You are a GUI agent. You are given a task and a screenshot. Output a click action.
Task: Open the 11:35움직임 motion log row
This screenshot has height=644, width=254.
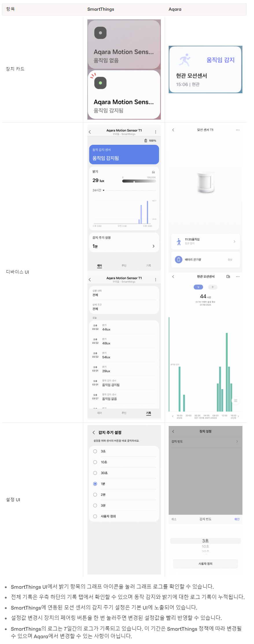click(x=205, y=241)
